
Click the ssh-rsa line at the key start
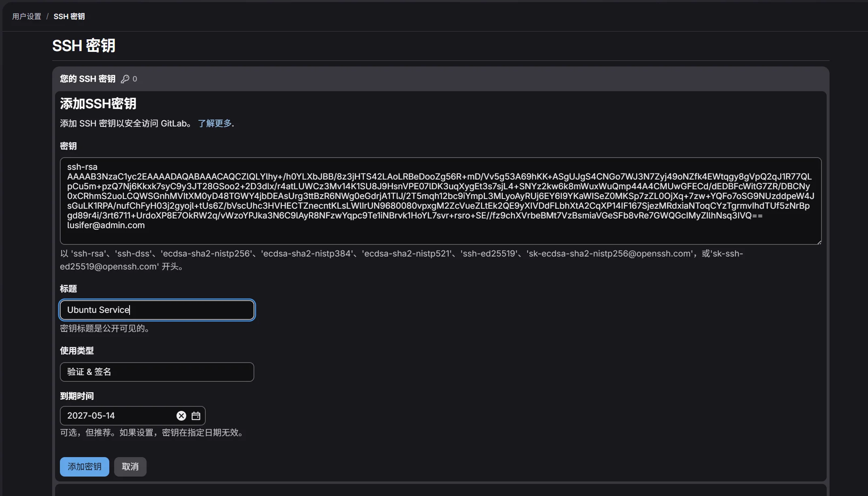tap(82, 167)
